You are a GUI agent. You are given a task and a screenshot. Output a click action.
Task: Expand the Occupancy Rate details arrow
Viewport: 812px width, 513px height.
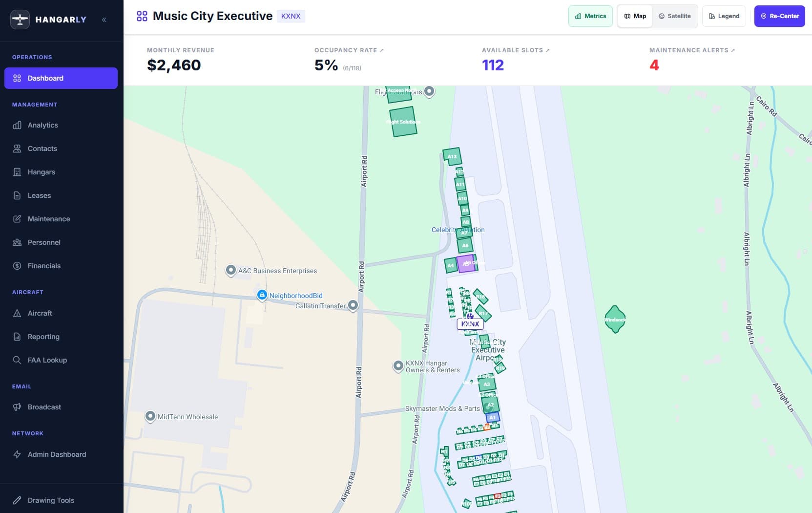point(381,49)
